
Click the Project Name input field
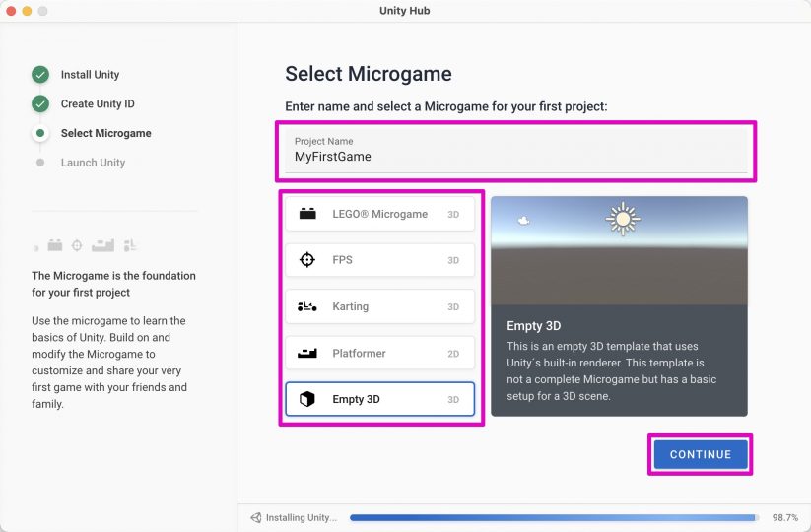[515, 151]
